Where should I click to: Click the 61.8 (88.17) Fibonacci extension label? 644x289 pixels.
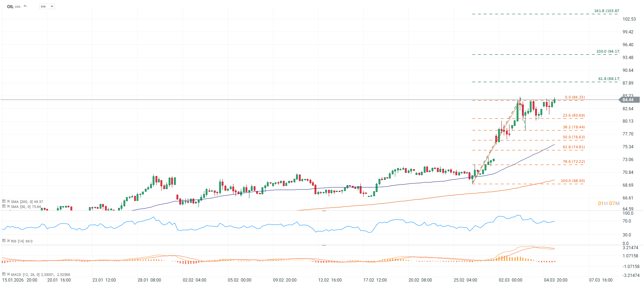608,79
